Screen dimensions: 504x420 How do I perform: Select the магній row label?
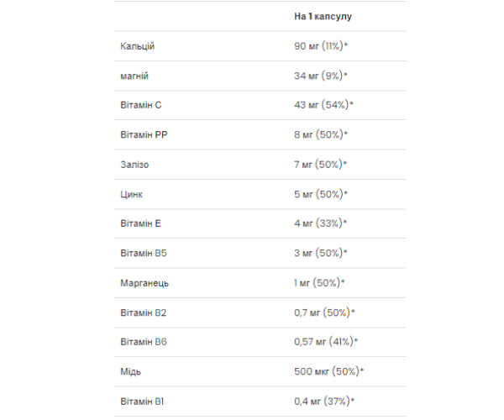click(134, 75)
